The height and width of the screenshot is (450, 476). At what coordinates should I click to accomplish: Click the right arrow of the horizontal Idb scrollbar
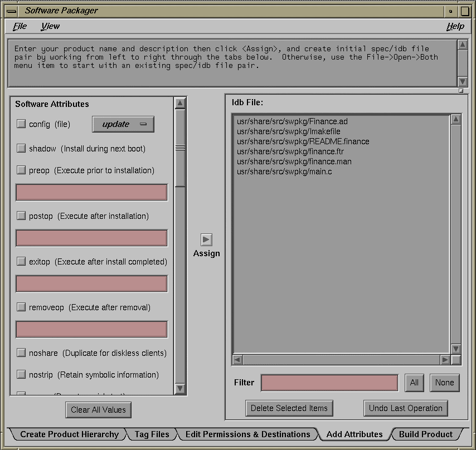[x=446, y=360]
